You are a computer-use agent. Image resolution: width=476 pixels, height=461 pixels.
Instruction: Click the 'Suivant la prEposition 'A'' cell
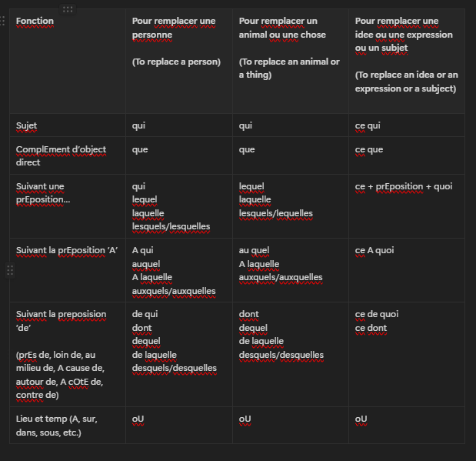(68, 270)
